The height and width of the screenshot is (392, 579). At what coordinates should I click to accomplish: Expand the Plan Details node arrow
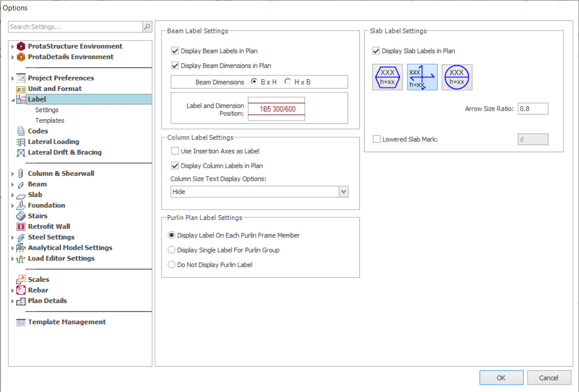13,301
